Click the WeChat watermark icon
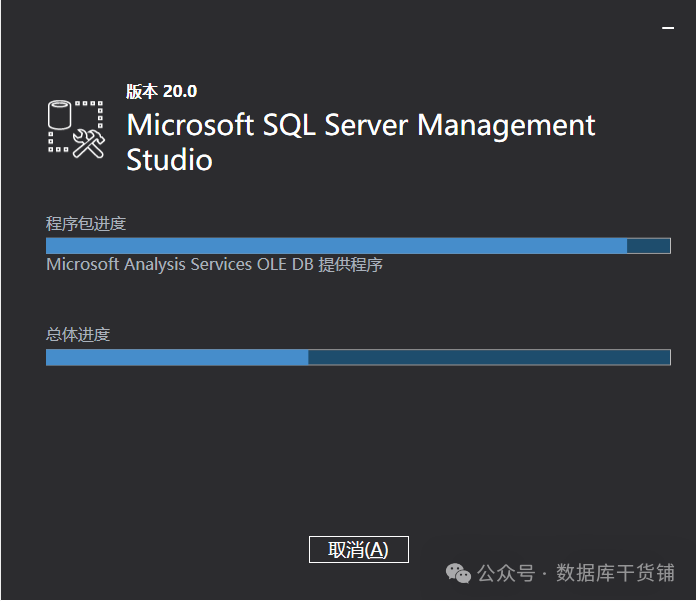Screen dimensions: 697x601 pyautogui.click(x=459, y=573)
